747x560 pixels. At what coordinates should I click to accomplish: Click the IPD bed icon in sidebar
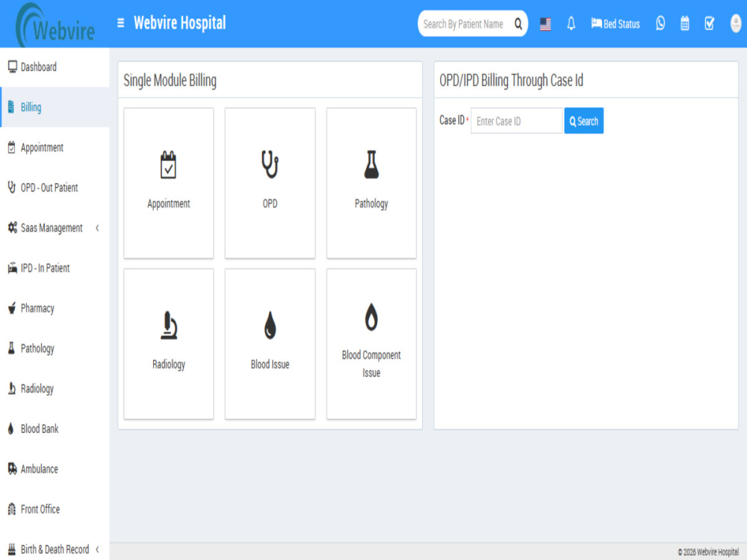pos(13,268)
